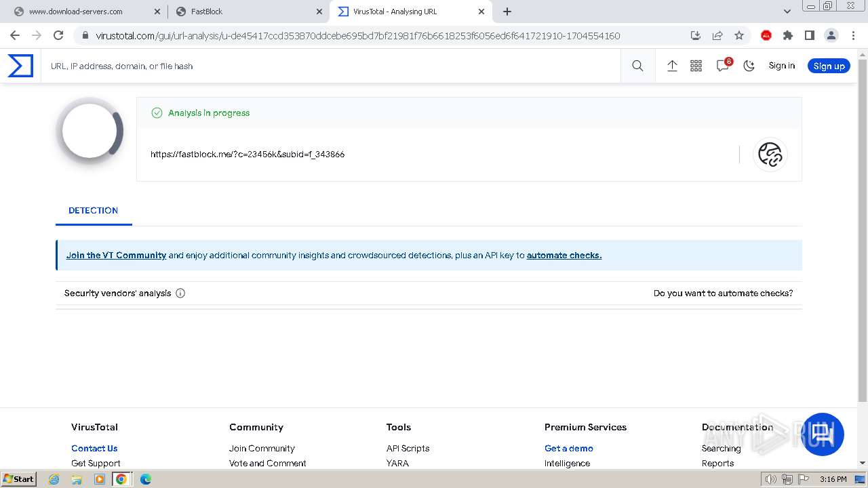Click the URL, IP address search field
This screenshot has height=488, width=868.
[x=332, y=66]
